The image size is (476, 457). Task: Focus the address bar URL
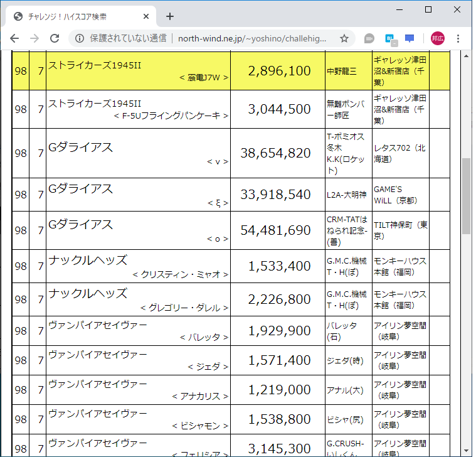252,38
